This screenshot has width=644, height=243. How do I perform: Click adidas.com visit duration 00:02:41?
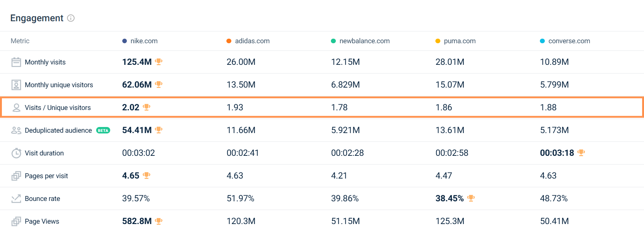(x=243, y=153)
